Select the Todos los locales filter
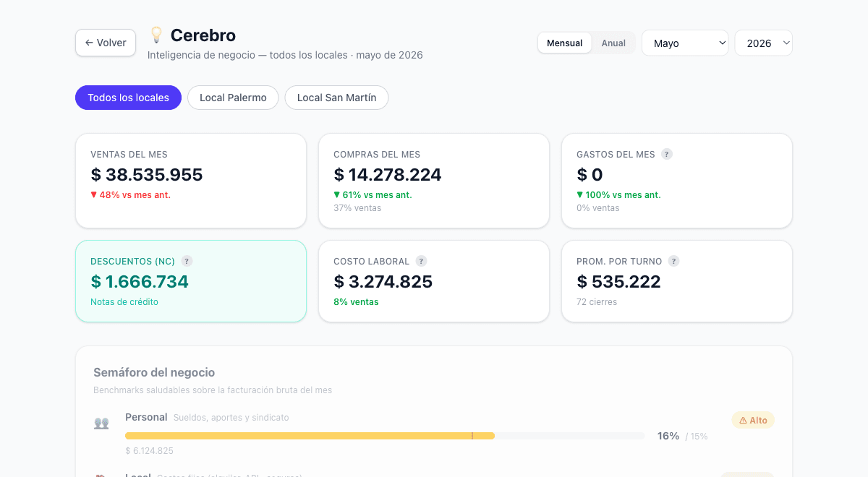Image resolution: width=868 pixels, height=477 pixels. coord(128,98)
